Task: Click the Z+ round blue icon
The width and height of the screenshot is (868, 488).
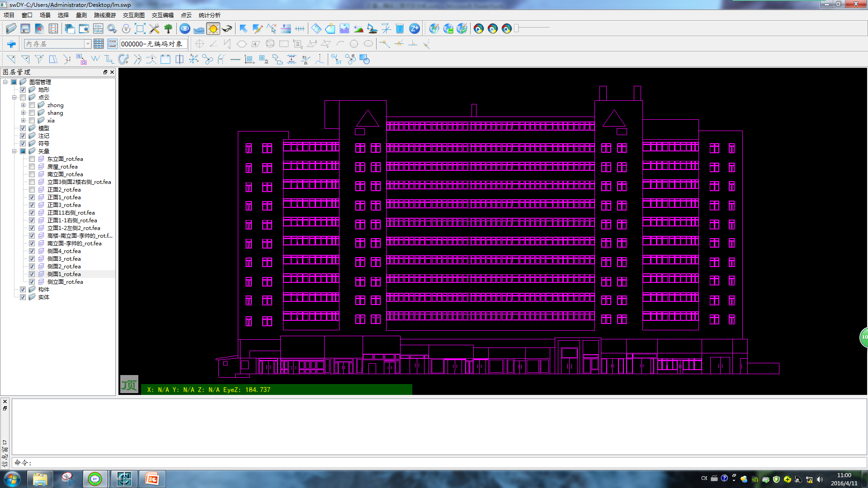Action: pyautogui.click(x=414, y=28)
